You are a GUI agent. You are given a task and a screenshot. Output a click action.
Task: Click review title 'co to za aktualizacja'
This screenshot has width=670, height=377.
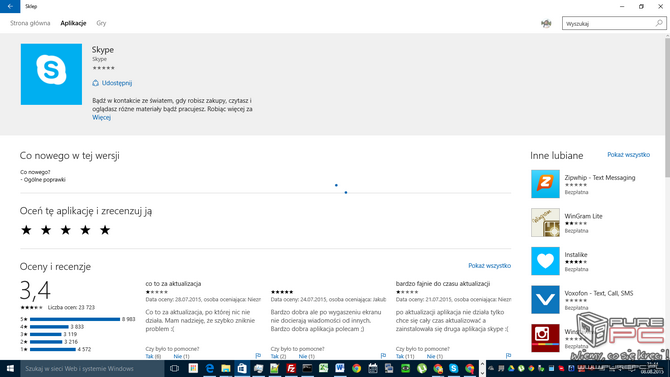(x=173, y=283)
